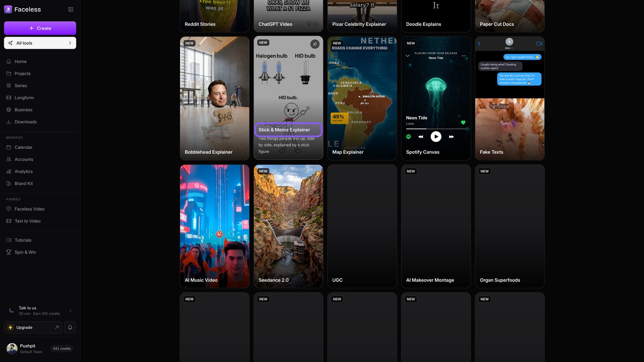Click the Tutorials camera icon
644x362 pixels.
9,240
